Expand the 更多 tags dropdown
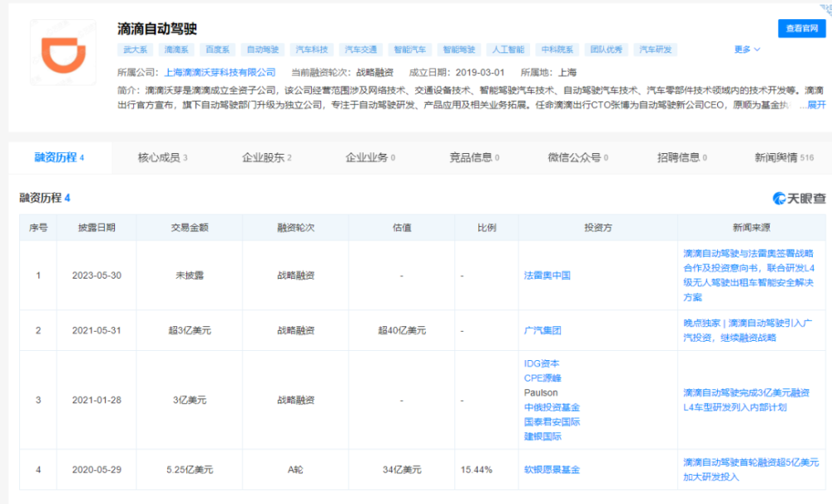 click(747, 49)
